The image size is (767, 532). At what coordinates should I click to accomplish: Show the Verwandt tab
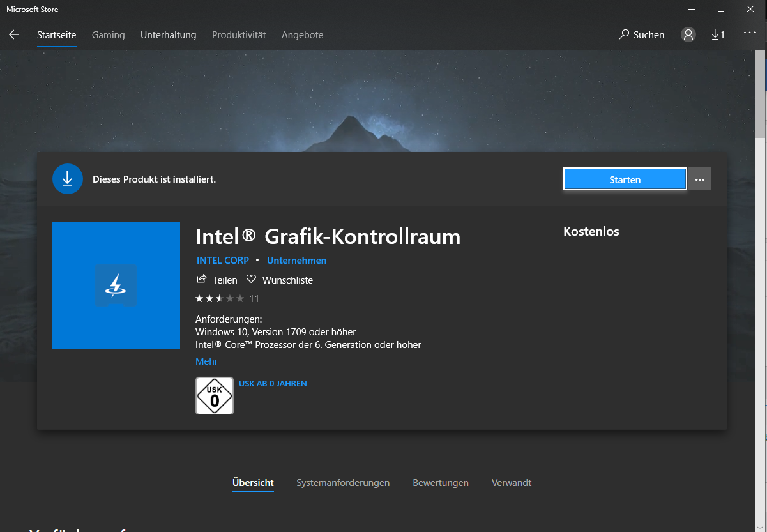(x=512, y=483)
